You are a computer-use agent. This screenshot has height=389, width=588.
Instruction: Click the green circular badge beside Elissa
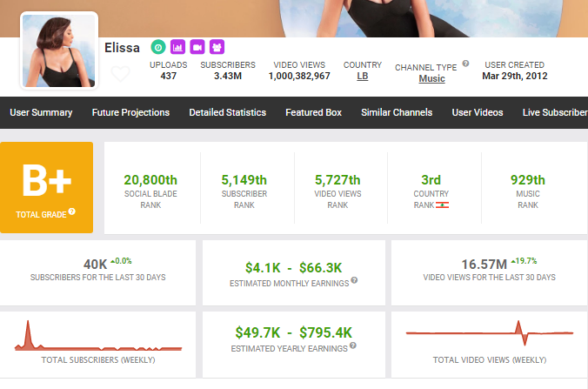coord(157,47)
